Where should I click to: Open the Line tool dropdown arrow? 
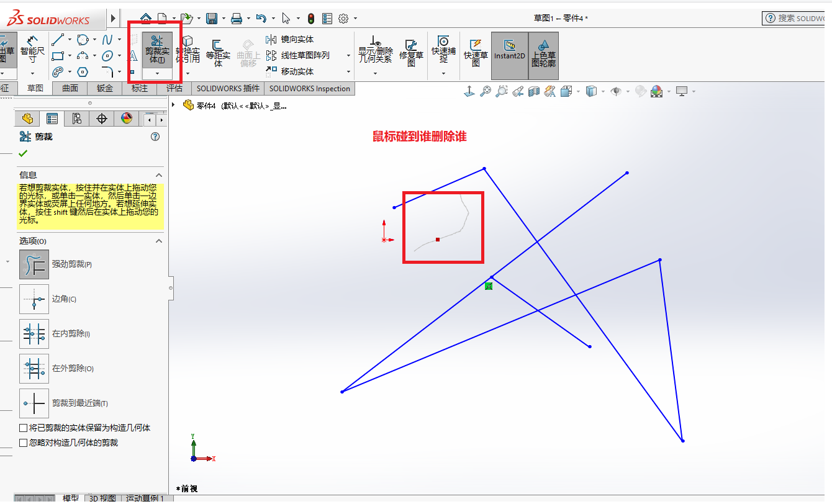[69, 40]
